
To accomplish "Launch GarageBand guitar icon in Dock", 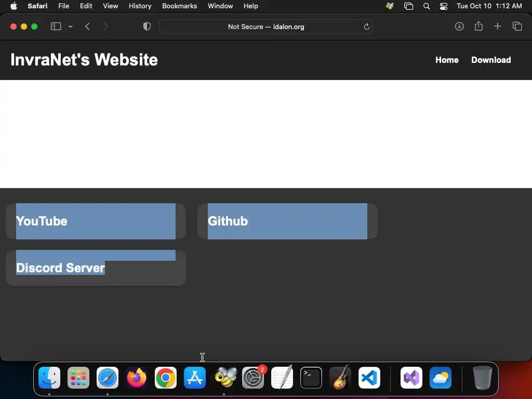I will pos(340,377).
